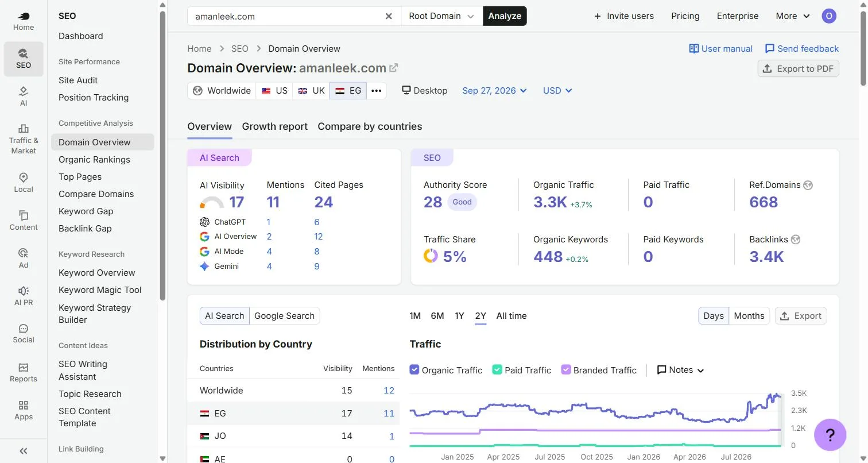Open the Content section icon
Screen dimensions: 868x463
[x=24, y=221]
